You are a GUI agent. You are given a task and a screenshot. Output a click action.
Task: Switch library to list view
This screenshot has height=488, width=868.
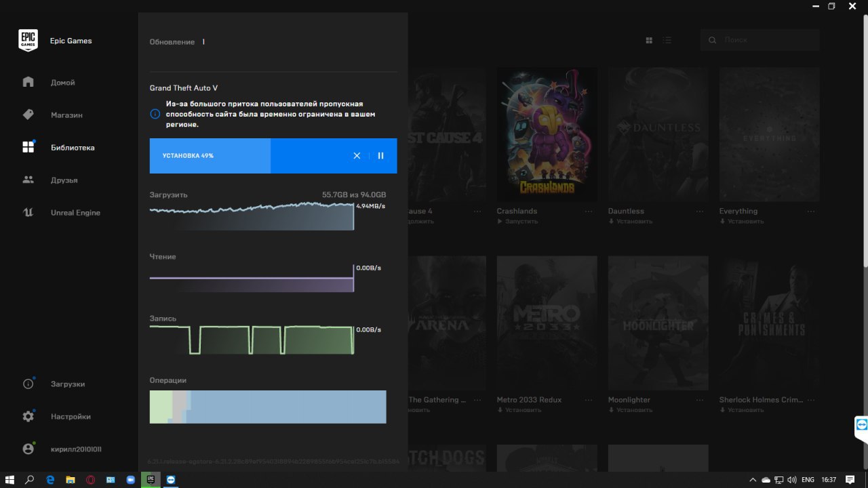(x=667, y=41)
